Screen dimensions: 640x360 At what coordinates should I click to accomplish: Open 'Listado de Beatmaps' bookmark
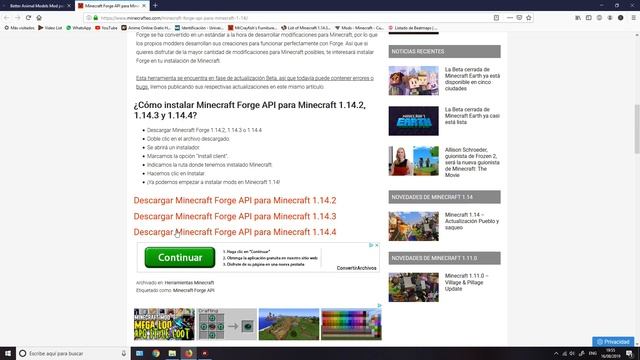(412, 28)
